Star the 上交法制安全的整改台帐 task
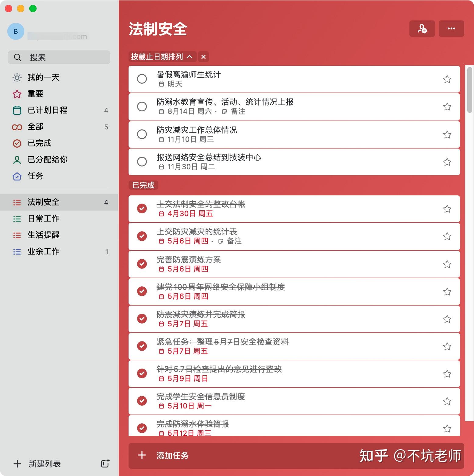This screenshot has height=476, width=474. [x=447, y=209]
